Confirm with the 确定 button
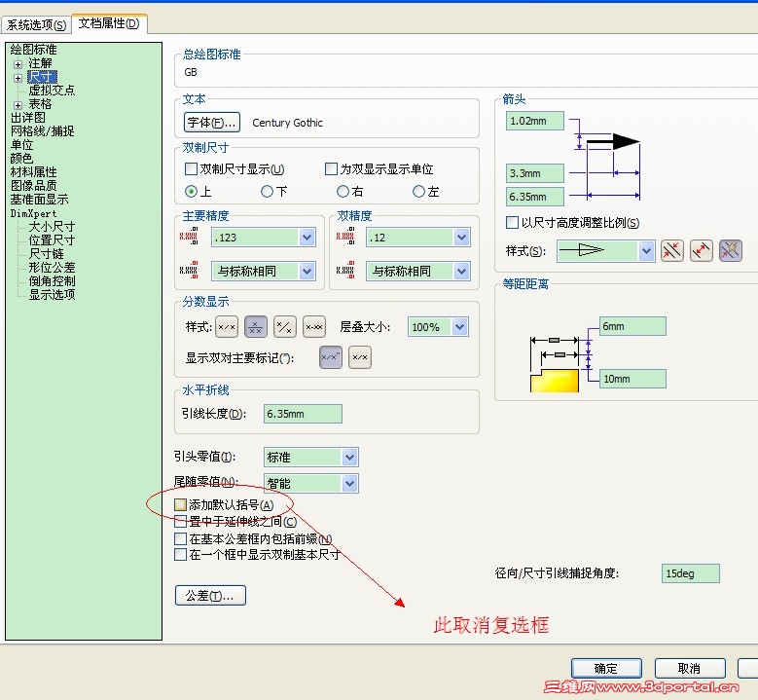This screenshot has height=700, width=758. [x=606, y=669]
